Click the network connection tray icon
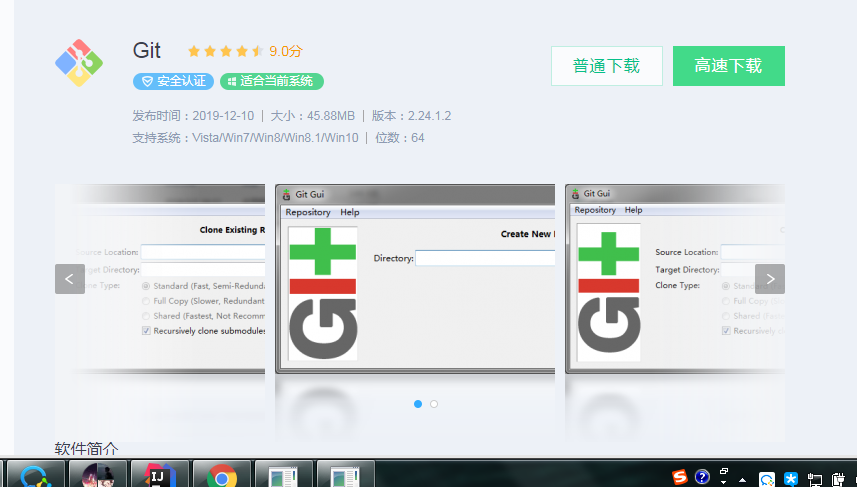The width and height of the screenshot is (857, 487). click(815, 479)
